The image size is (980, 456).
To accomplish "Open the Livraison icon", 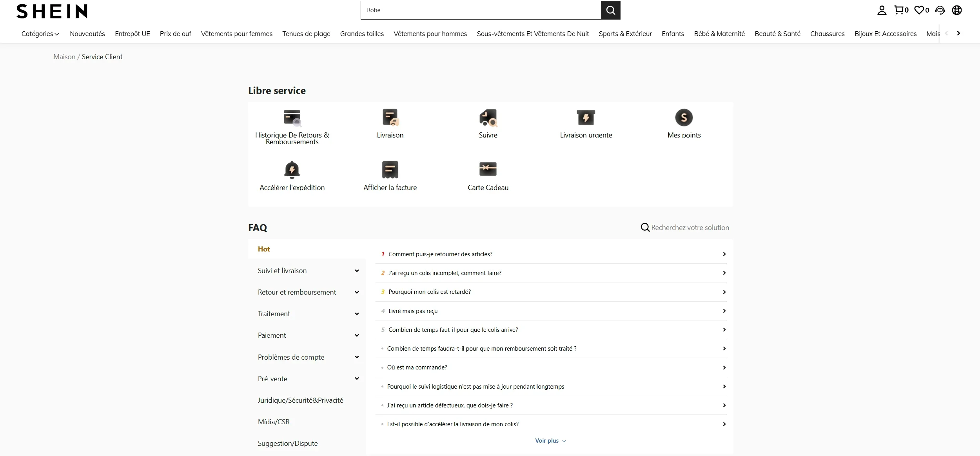I will (x=390, y=118).
